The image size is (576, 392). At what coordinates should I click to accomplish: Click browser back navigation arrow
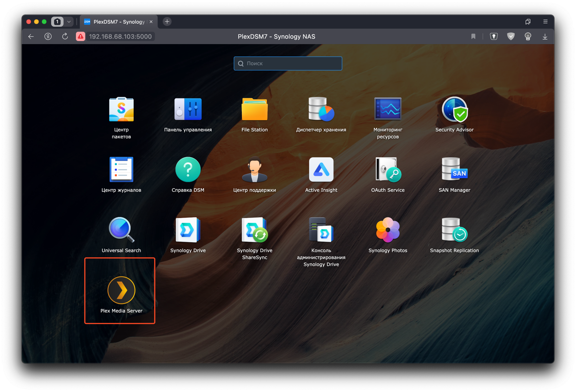31,36
